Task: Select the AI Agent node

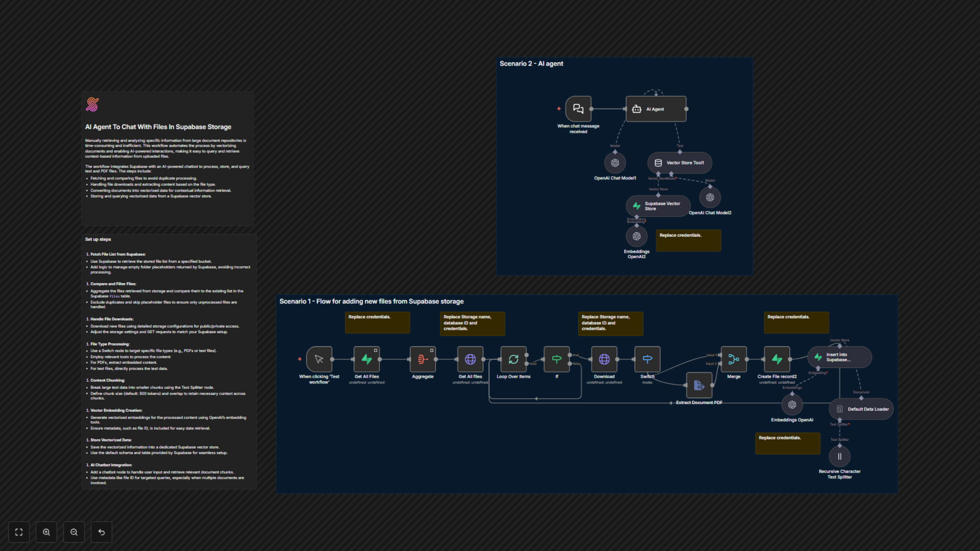Action: [656, 109]
